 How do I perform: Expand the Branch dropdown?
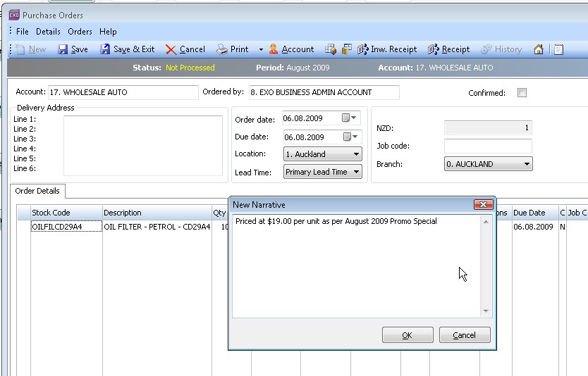[x=527, y=164]
